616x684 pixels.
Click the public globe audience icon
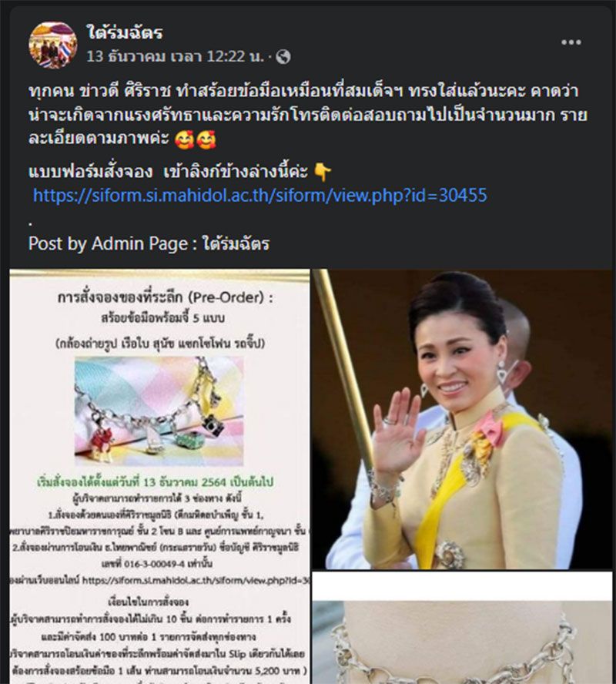pos(283,57)
